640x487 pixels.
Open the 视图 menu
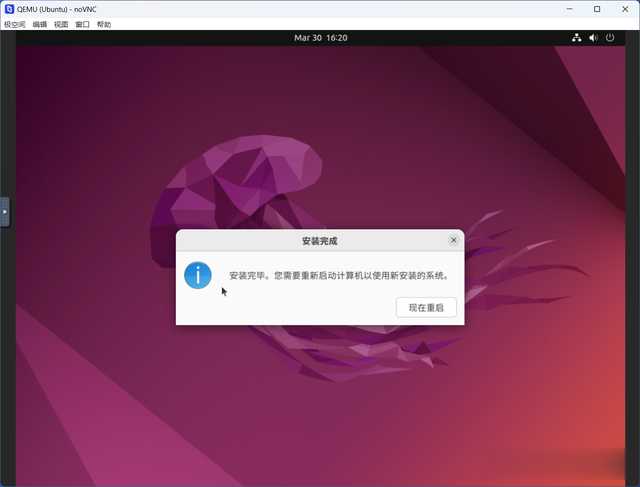(x=61, y=24)
